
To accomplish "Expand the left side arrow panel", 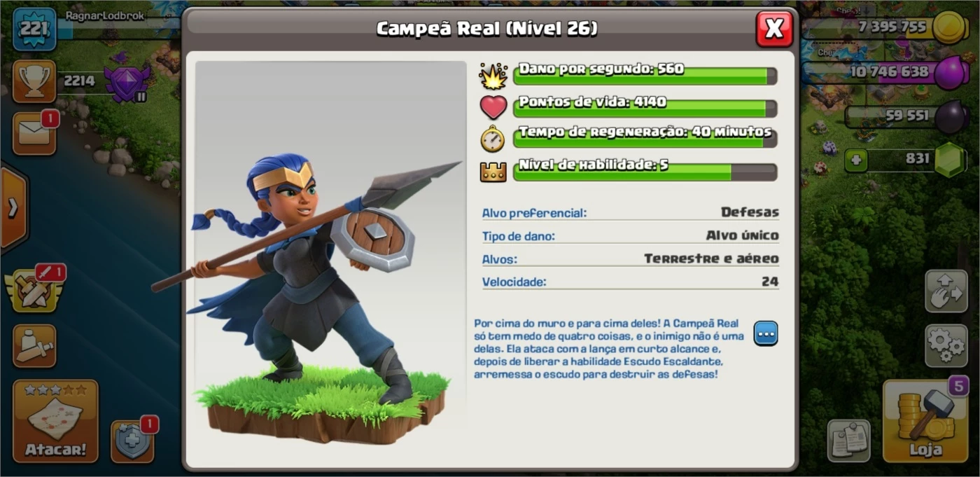I will 13,207.
